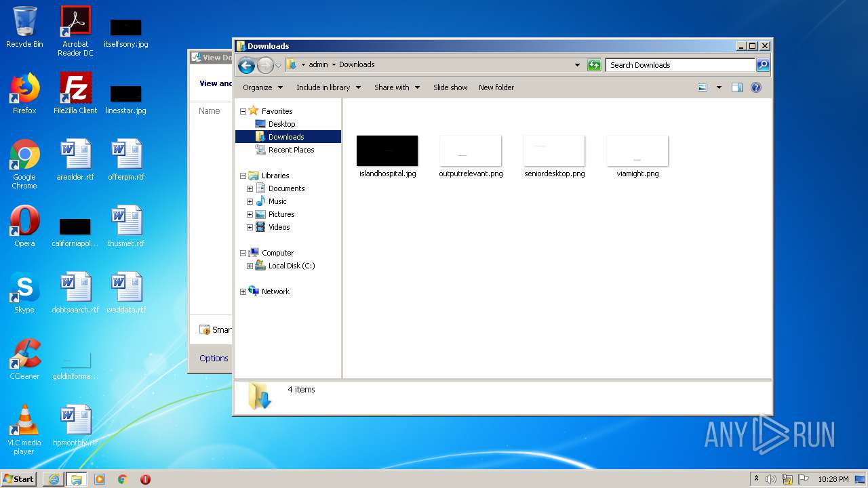
Task: Click the 10:28 PM taskbar clock
Action: pos(833,479)
